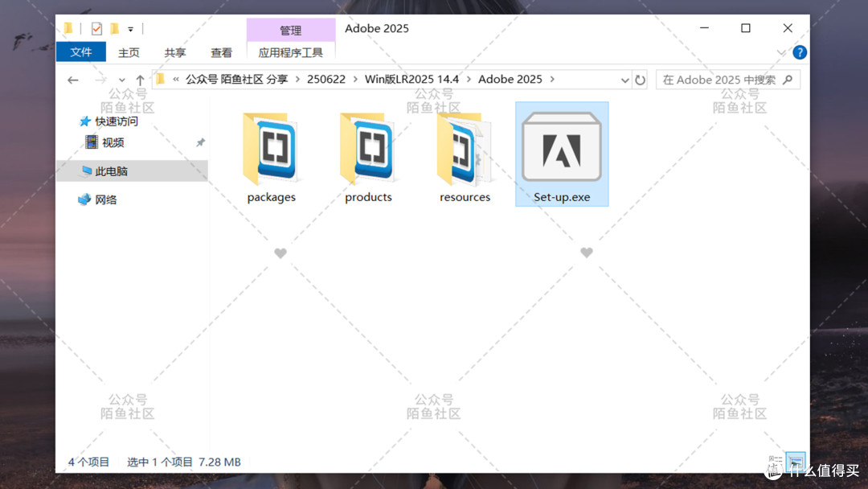
Task: Expand chevron after Adobe 2025 breadcrumb
Action: (x=552, y=79)
